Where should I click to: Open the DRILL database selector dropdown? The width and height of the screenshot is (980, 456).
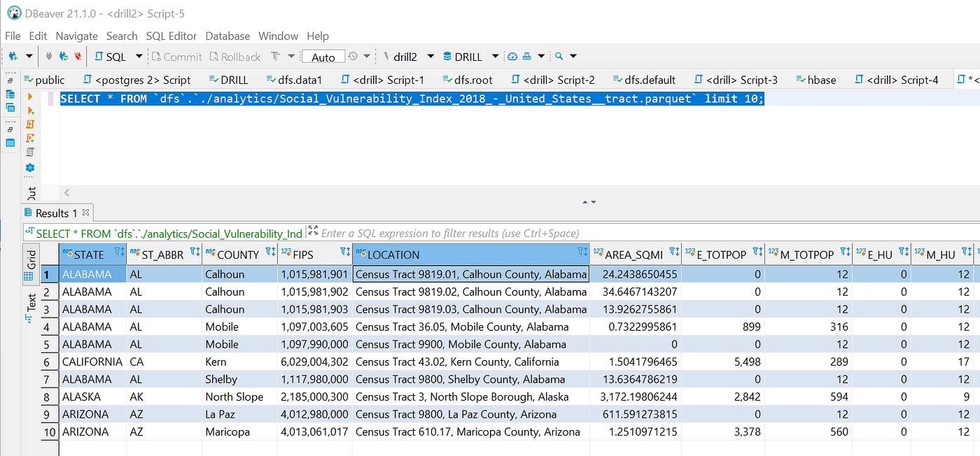coord(494,56)
